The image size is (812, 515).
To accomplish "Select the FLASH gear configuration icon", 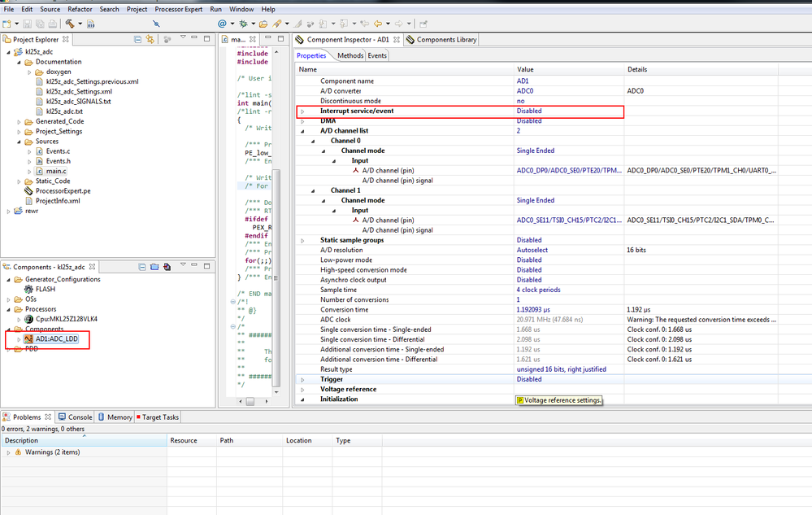I will click(x=28, y=289).
